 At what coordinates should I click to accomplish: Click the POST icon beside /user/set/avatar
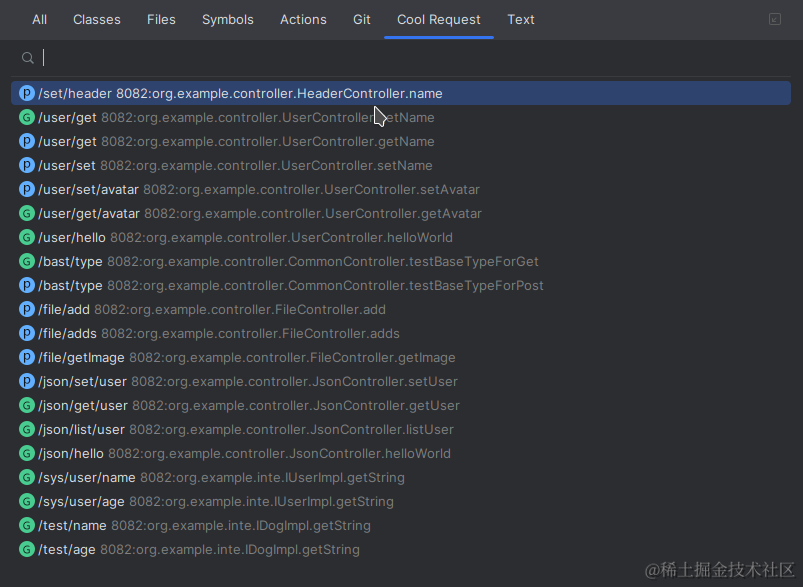(x=27, y=190)
